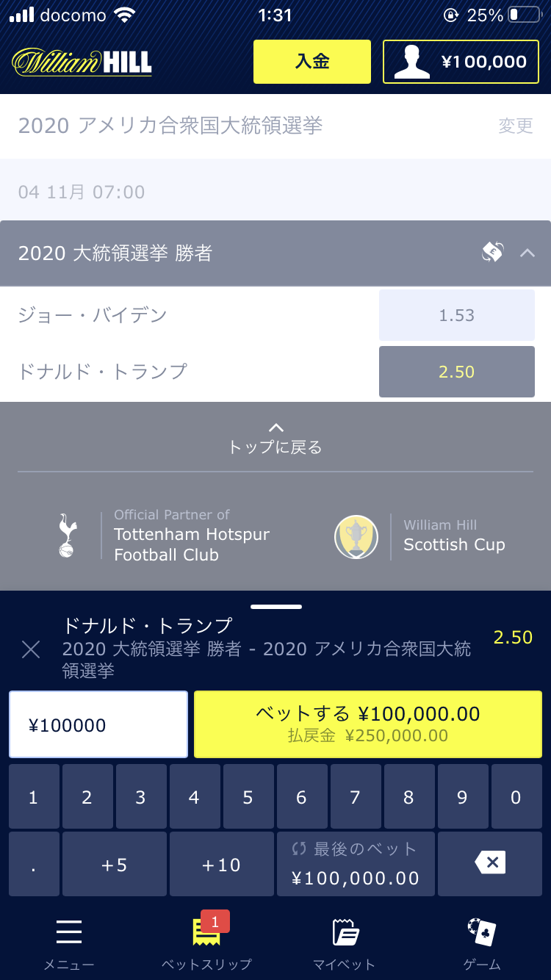Remove Donald Trump bet with X icon
This screenshot has height=980, width=551.
31,649
